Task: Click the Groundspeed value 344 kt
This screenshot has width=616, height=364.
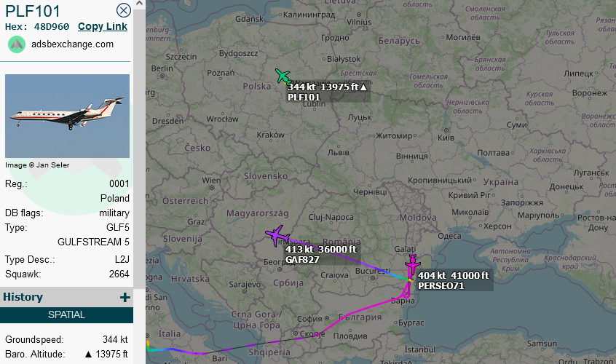Action: tap(115, 339)
